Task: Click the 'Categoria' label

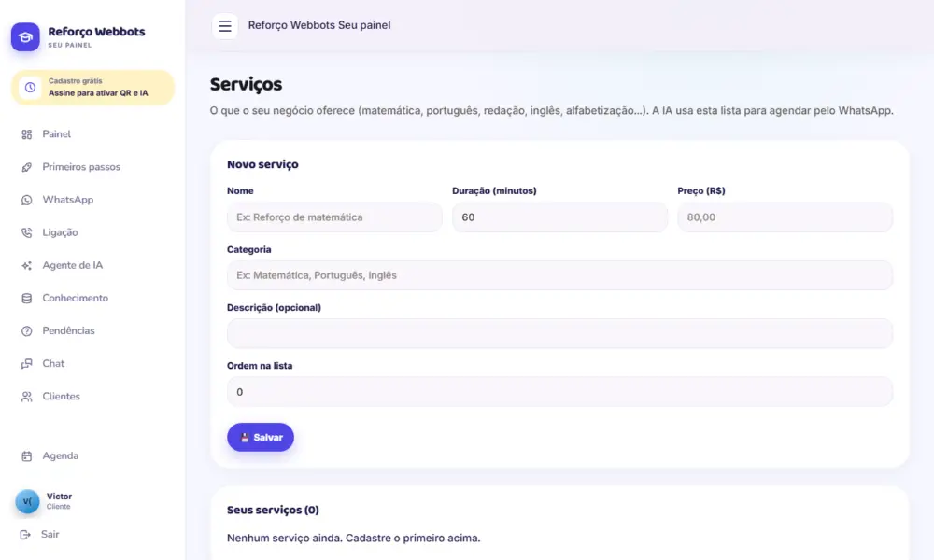Action: 249,249
